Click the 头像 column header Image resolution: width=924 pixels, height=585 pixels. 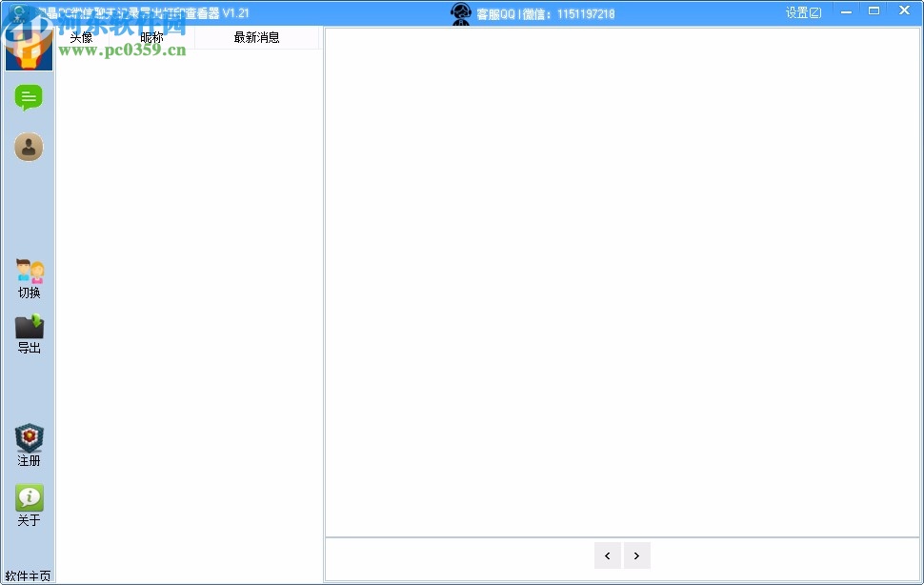(x=81, y=37)
